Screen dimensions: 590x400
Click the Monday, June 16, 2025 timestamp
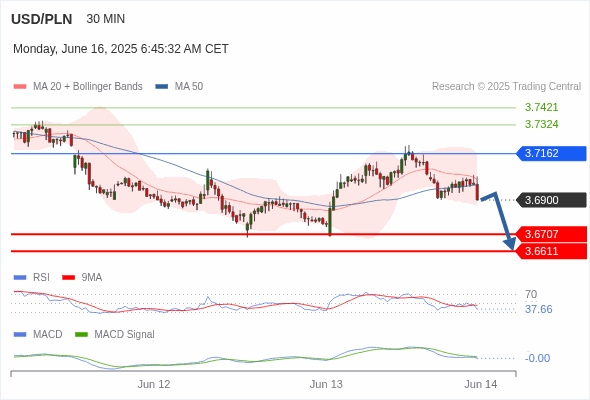click(x=121, y=49)
